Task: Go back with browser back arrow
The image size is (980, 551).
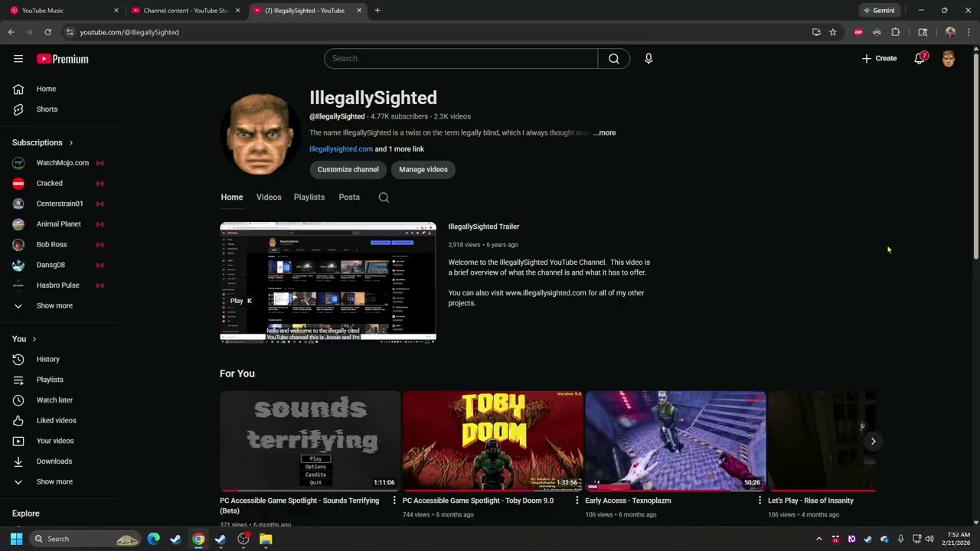Action: 11,32
